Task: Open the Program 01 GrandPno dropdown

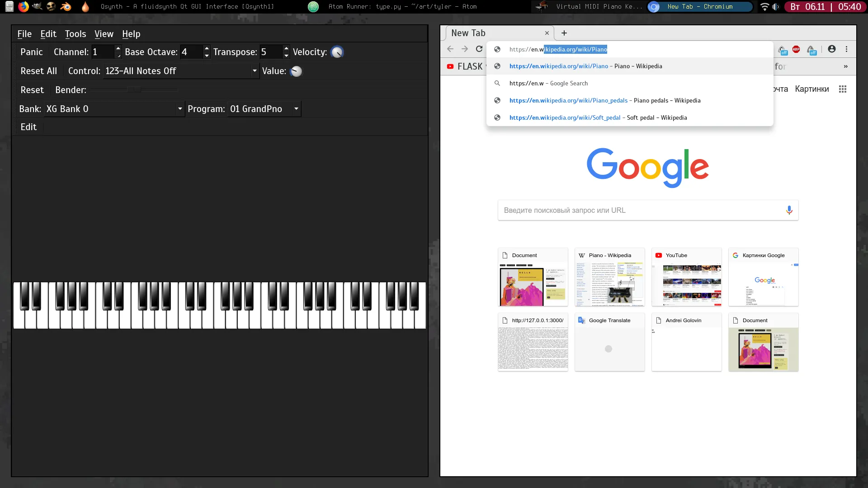Action: coord(296,109)
